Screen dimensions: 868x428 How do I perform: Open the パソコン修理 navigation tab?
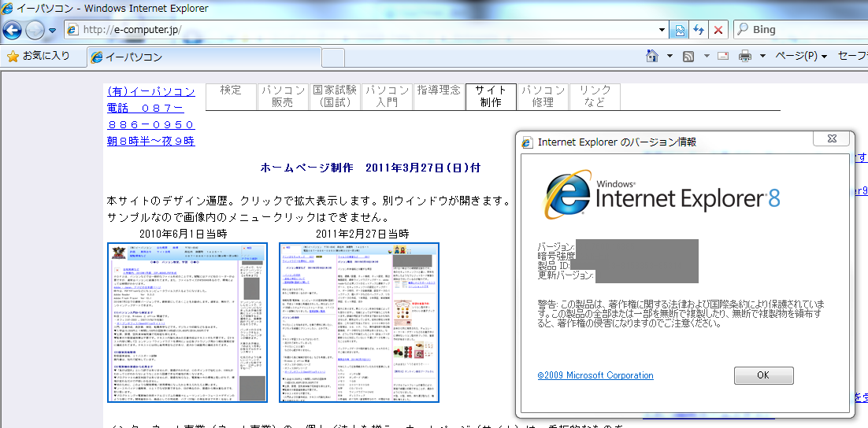click(543, 96)
